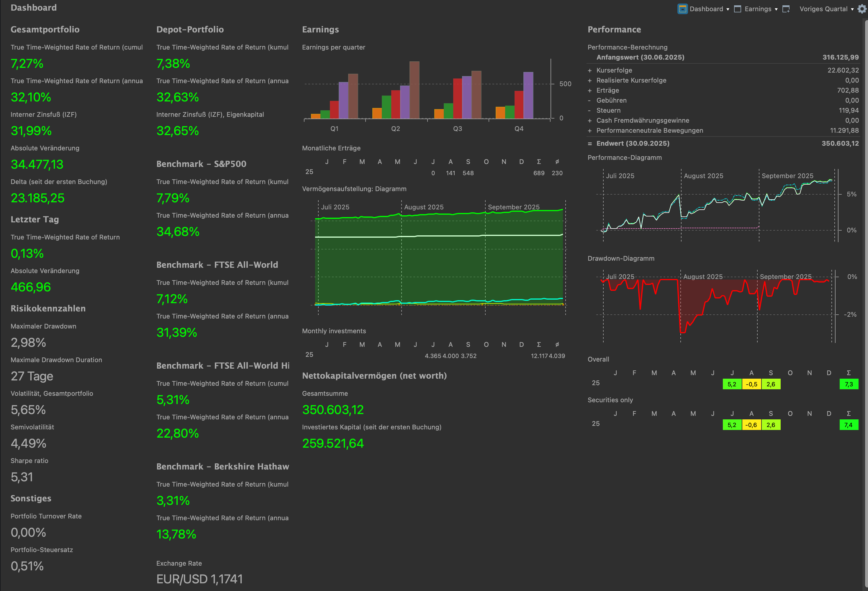Click the Depot-Portfolio column heading
Screen dimensions: 868x591
click(x=190, y=29)
